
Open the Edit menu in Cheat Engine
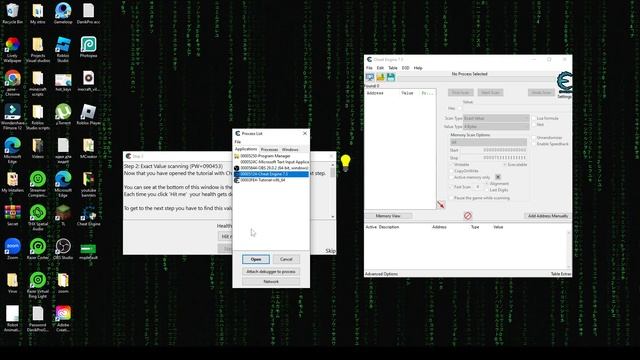point(380,68)
